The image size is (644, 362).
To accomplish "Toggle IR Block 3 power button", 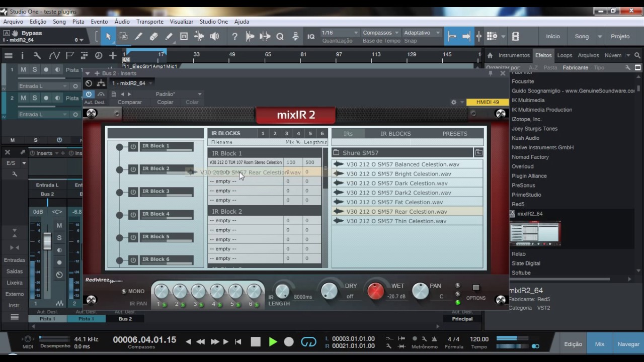I will (133, 192).
